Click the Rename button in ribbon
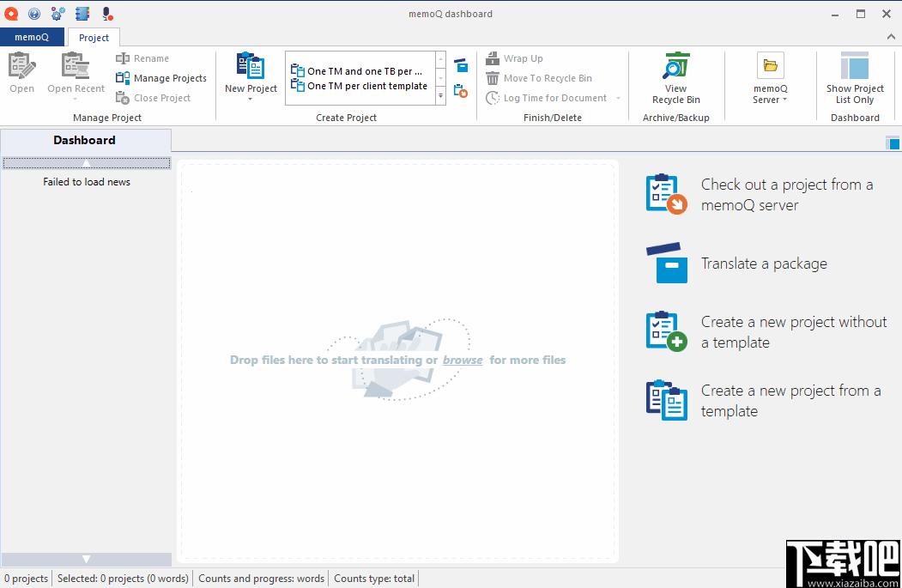This screenshot has height=588, width=902. pyautogui.click(x=142, y=58)
